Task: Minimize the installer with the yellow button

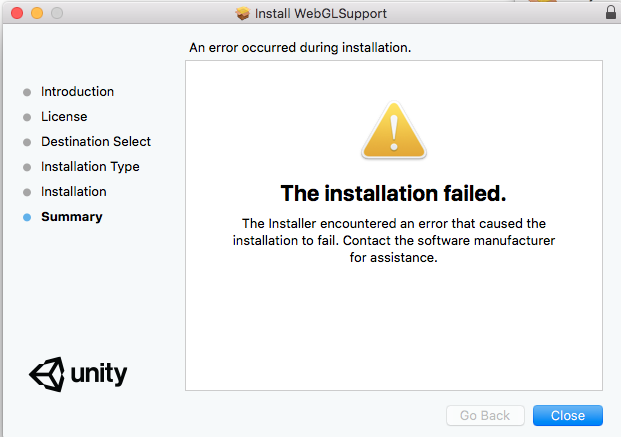Action: tap(37, 14)
